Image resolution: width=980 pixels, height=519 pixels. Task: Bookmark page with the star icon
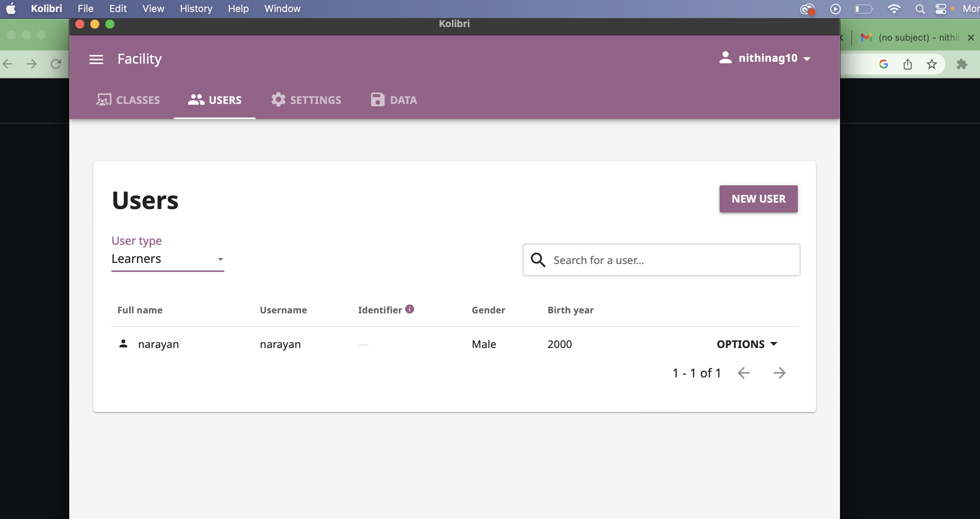click(x=931, y=64)
